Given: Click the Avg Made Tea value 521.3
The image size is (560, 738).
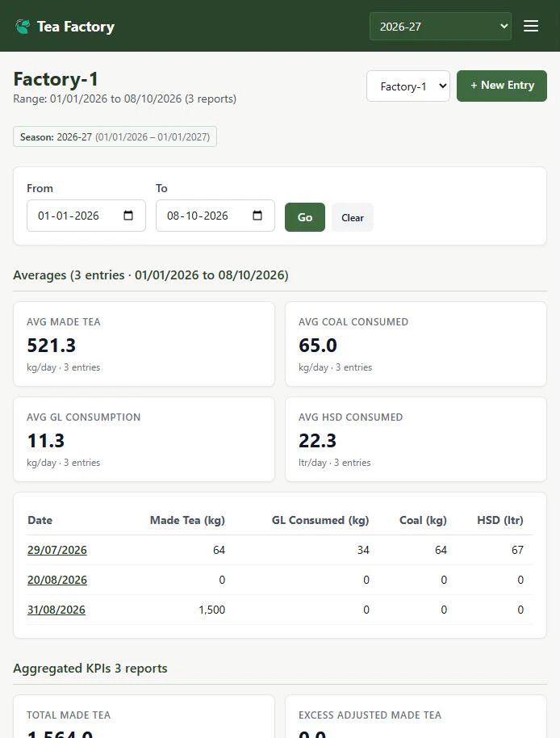Looking at the screenshot, I should [x=52, y=346].
